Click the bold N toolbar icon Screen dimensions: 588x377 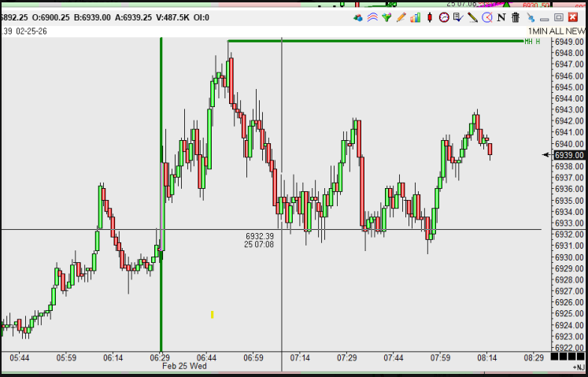501,17
